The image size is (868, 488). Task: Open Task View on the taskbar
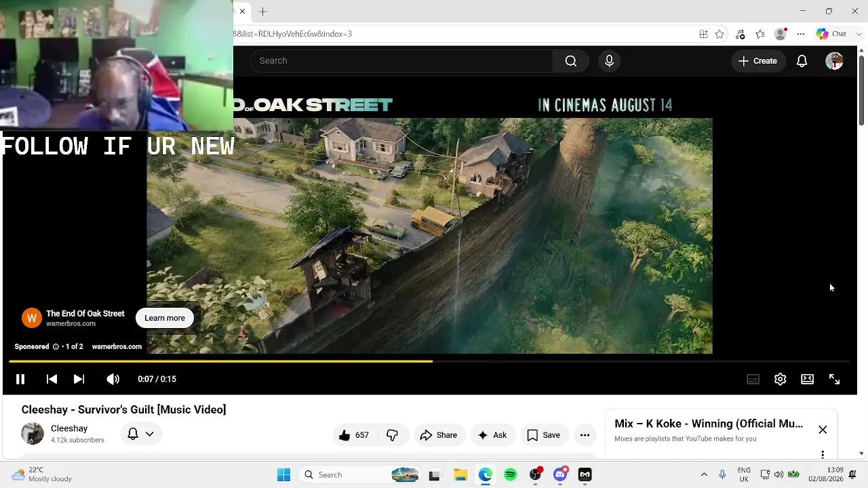(x=434, y=475)
